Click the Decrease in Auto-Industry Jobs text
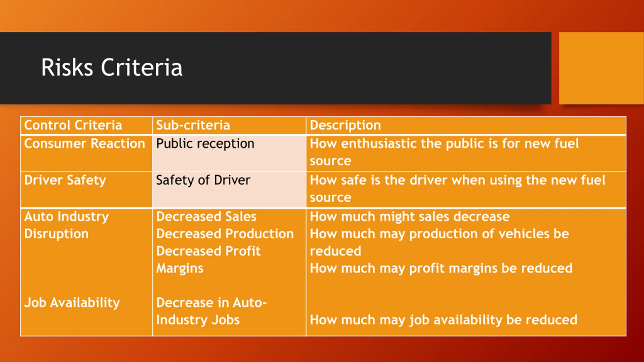Screen dimensions: 644x362 211,311
